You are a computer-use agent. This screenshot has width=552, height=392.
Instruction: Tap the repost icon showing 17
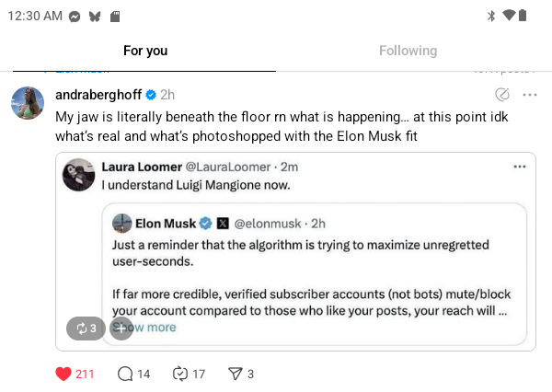click(x=180, y=374)
